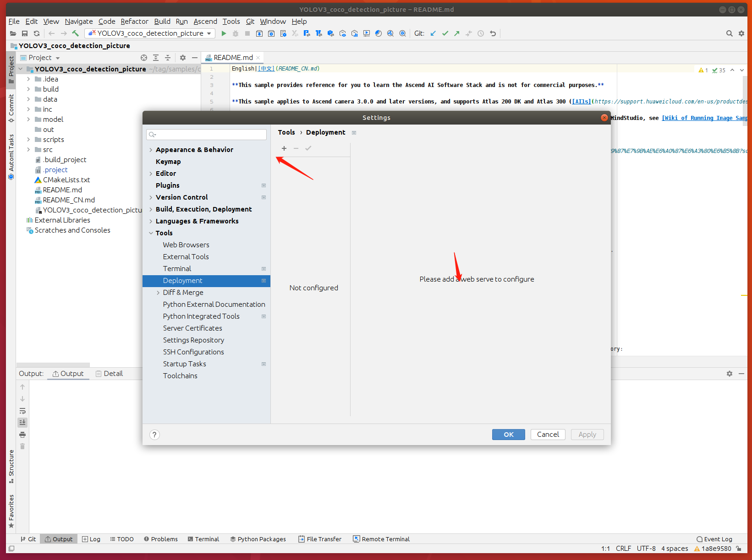Click the 中文 link in README
The height and width of the screenshot is (560, 752).
tap(266, 69)
